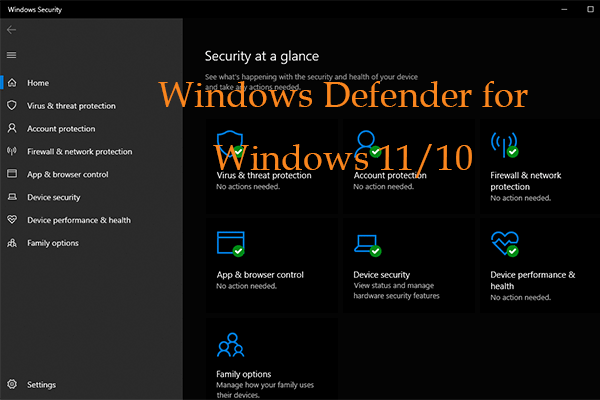This screenshot has width=600, height=400.
Task: Click the large shield icon on Virus & threat tile
Action: (x=230, y=144)
